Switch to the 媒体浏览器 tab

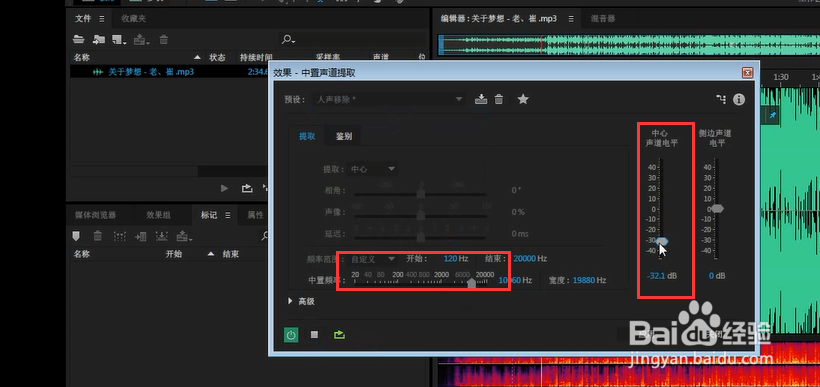tap(95, 215)
